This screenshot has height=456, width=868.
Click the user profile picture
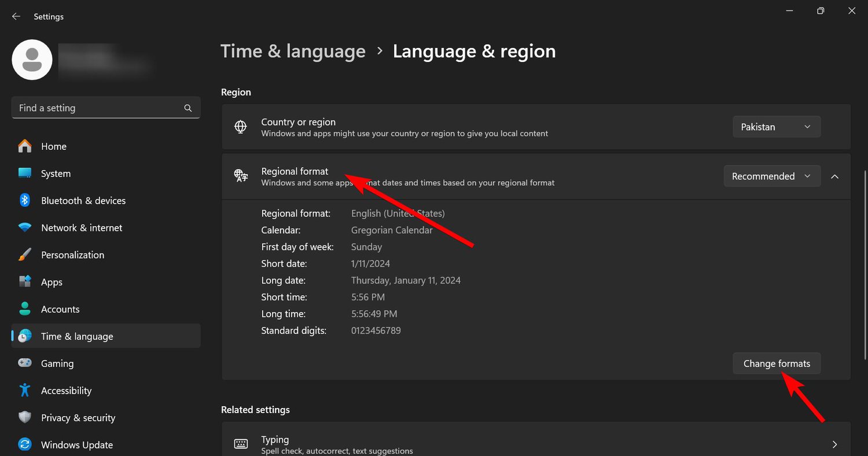tap(32, 59)
